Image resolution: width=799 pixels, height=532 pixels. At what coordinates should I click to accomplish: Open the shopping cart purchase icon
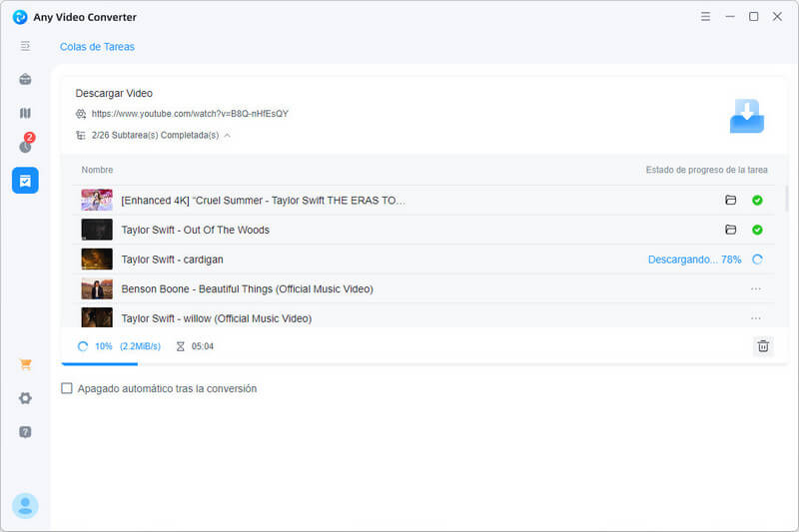25,364
